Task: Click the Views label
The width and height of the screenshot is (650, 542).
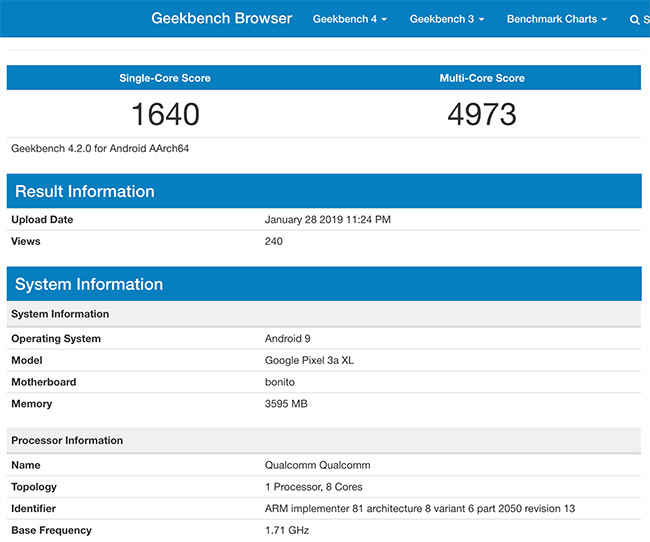Action: coord(26,241)
